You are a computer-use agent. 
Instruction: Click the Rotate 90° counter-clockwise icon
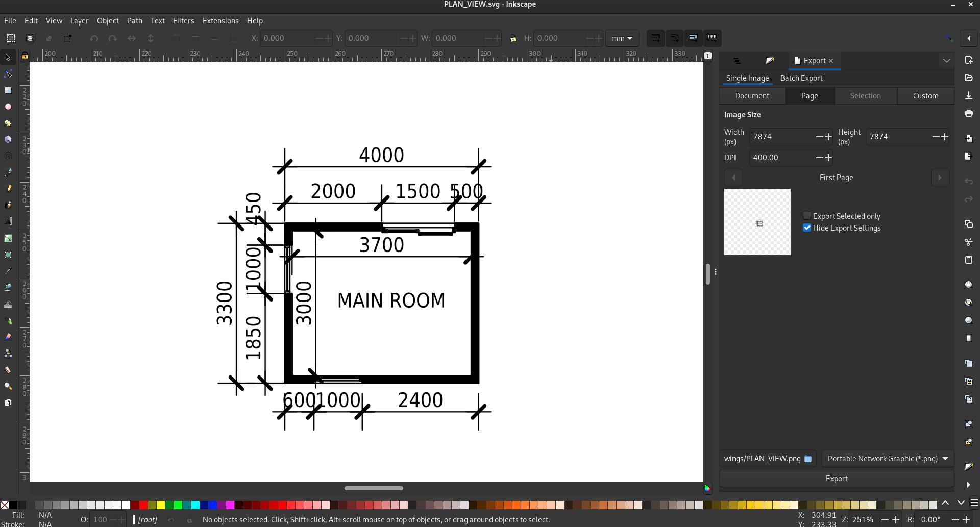tap(94, 38)
